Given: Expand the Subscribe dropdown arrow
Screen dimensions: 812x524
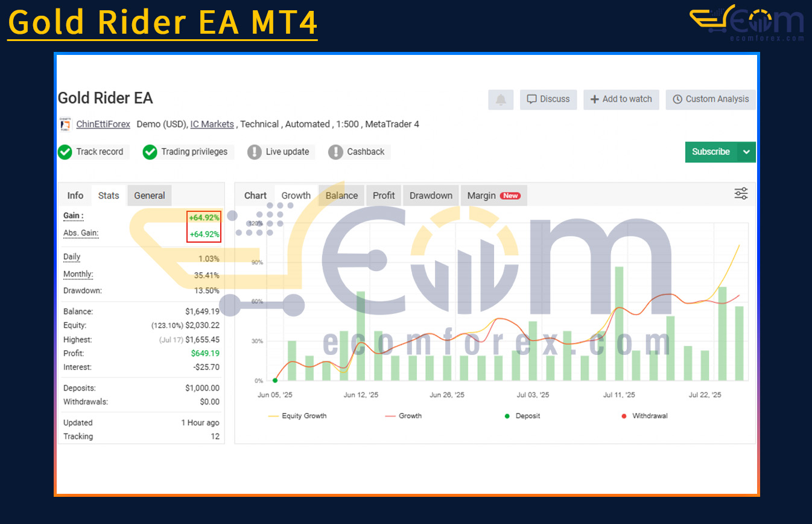Looking at the screenshot, I should pyautogui.click(x=746, y=152).
